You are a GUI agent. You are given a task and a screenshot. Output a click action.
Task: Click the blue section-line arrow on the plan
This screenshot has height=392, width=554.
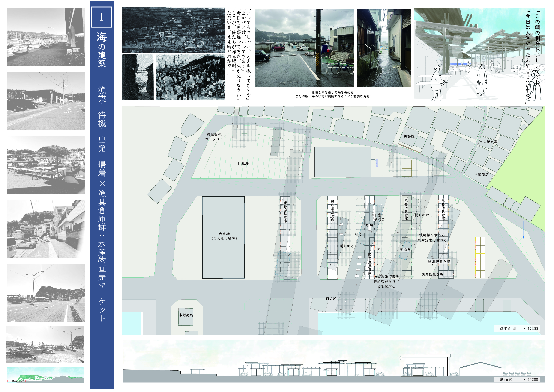point(523,236)
